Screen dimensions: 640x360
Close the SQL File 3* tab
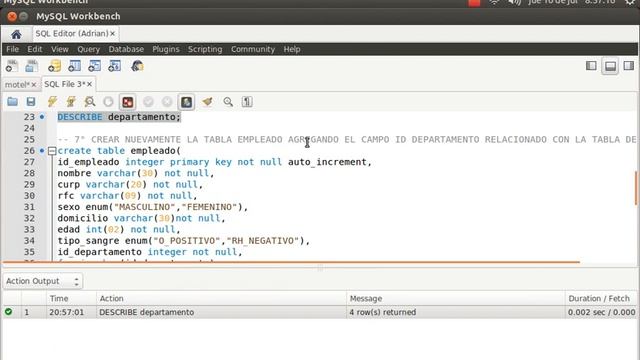pyautogui.click(x=89, y=84)
